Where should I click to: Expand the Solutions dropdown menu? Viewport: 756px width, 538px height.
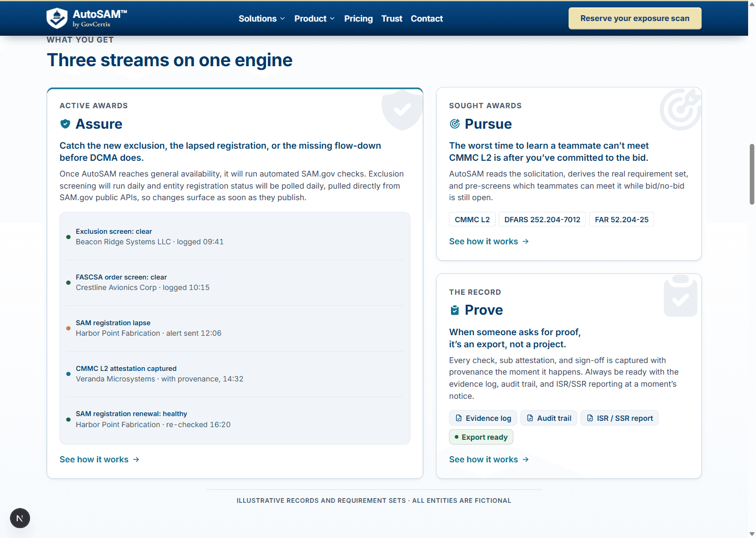pyautogui.click(x=262, y=18)
